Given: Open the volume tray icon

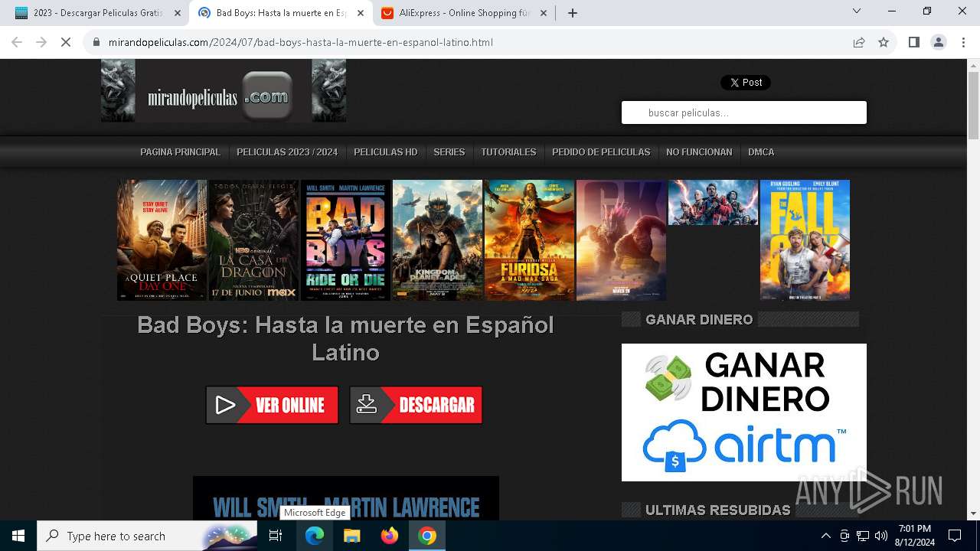Looking at the screenshot, I should pos(881,536).
